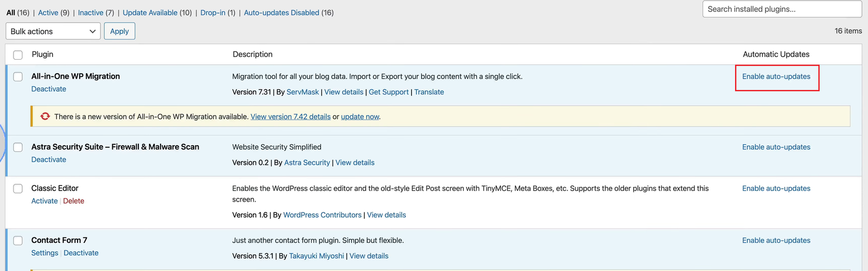
Task: Click the Contact Form 7 plugin name
Action: 59,241
